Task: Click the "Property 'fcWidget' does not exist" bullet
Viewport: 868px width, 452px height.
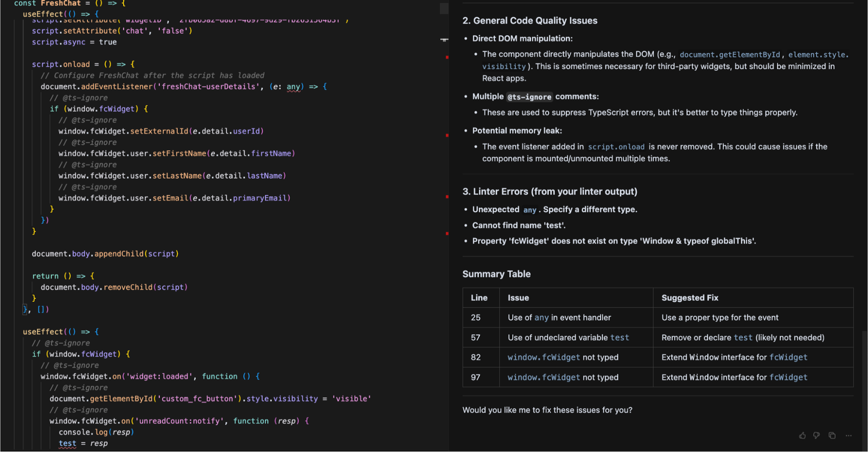Action: click(x=614, y=241)
